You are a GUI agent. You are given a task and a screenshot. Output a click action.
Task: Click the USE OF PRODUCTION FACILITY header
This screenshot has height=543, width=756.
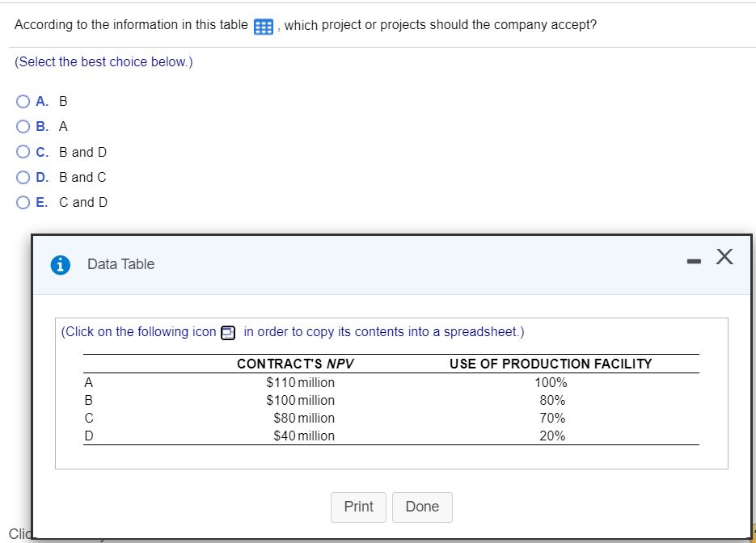pyautogui.click(x=551, y=364)
